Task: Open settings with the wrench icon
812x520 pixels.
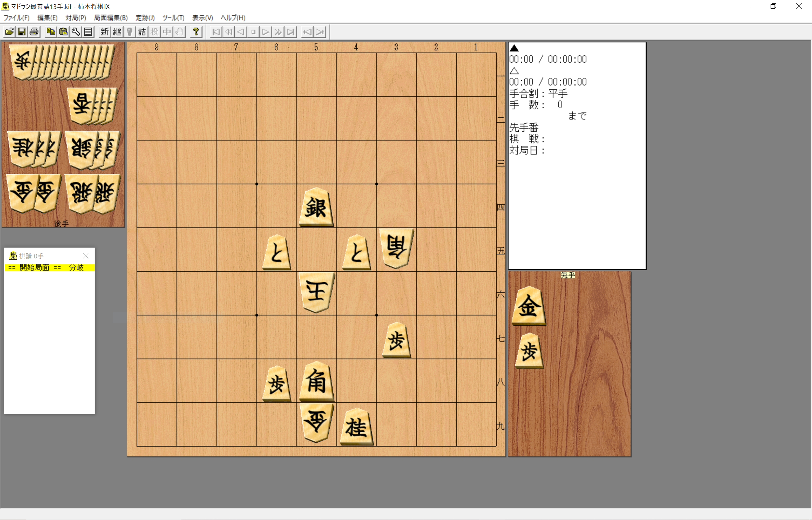Action: [x=76, y=32]
